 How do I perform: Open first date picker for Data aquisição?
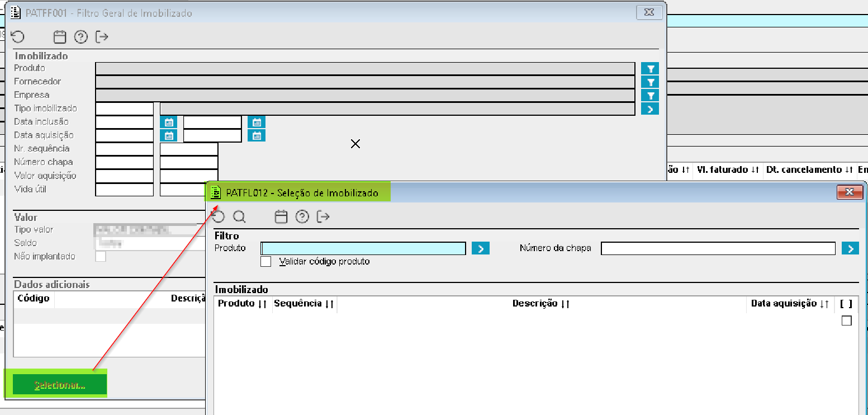[169, 135]
